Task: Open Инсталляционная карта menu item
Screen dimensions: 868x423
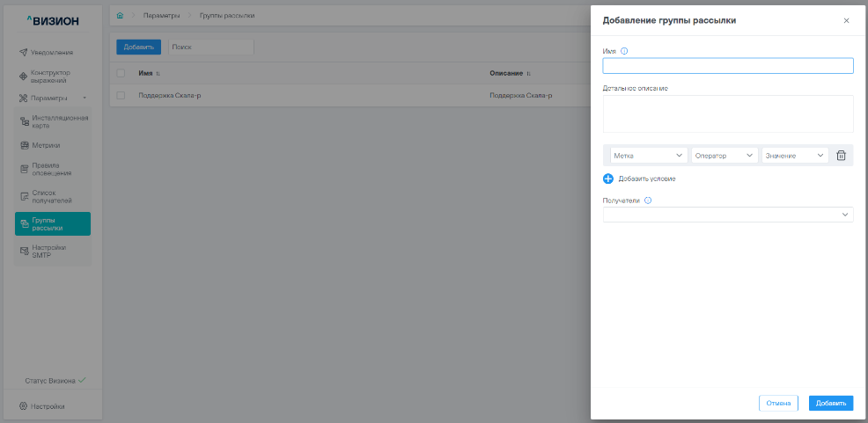Action: click(53, 121)
